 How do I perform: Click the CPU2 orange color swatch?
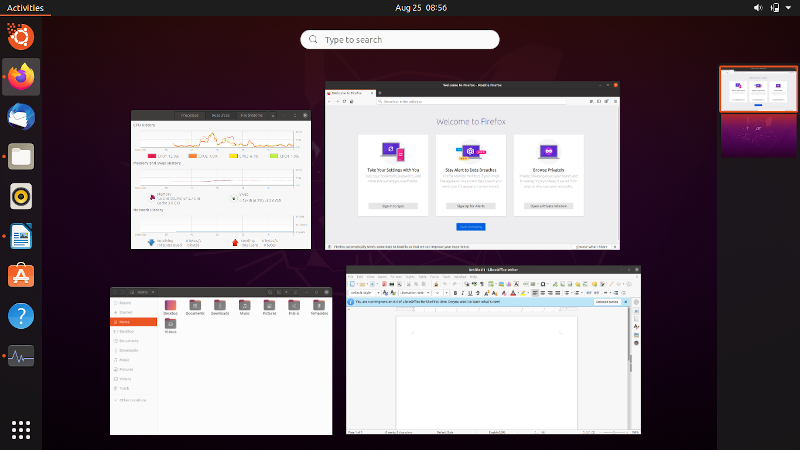point(192,156)
